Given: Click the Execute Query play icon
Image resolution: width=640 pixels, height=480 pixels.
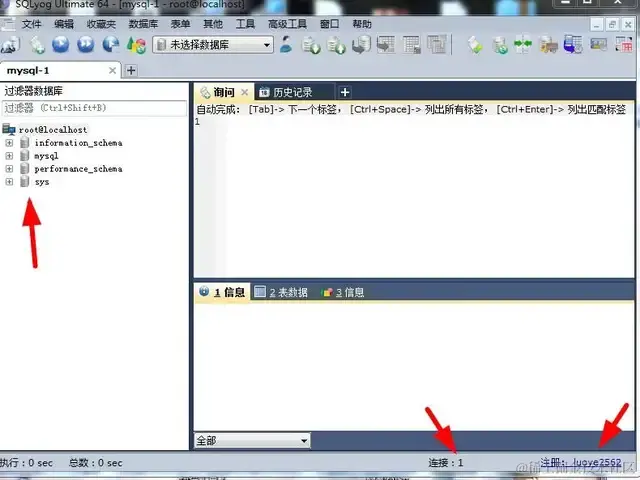Looking at the screenshot, I should pyautogui.click(x=61, y=44).
